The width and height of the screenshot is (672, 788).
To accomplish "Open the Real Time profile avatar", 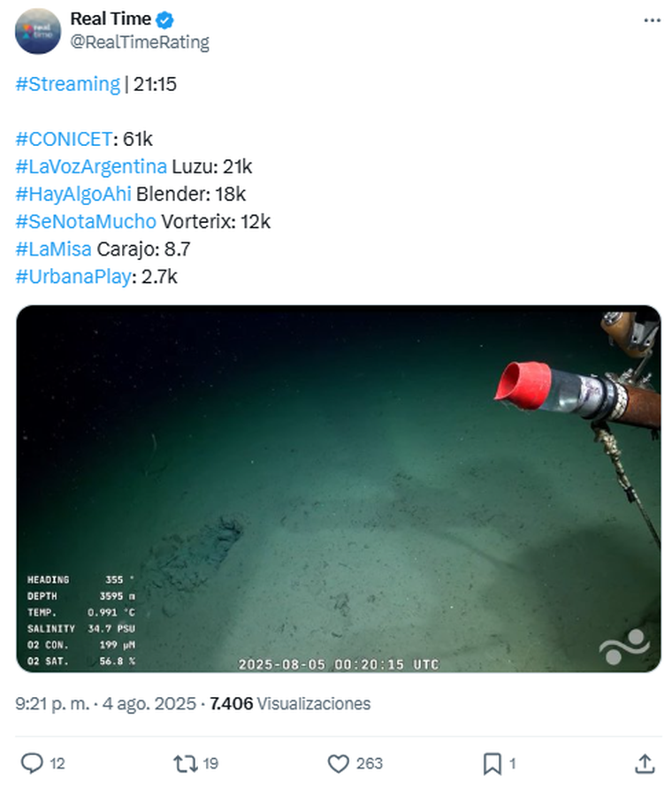I will [38, 31].
